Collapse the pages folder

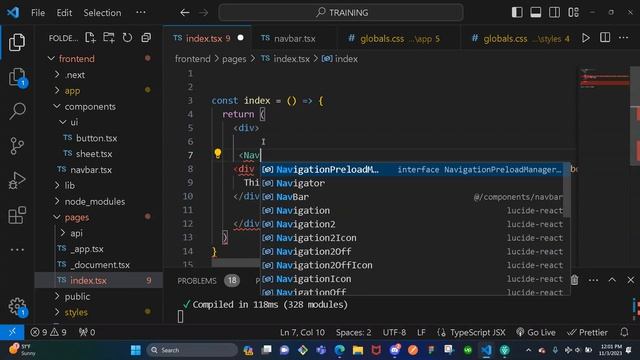[x=76, y=218]
